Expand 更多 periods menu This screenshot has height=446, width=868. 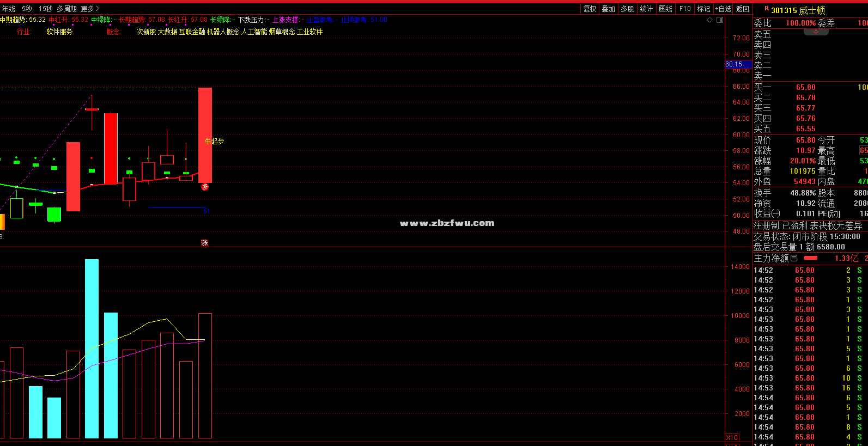90,9
